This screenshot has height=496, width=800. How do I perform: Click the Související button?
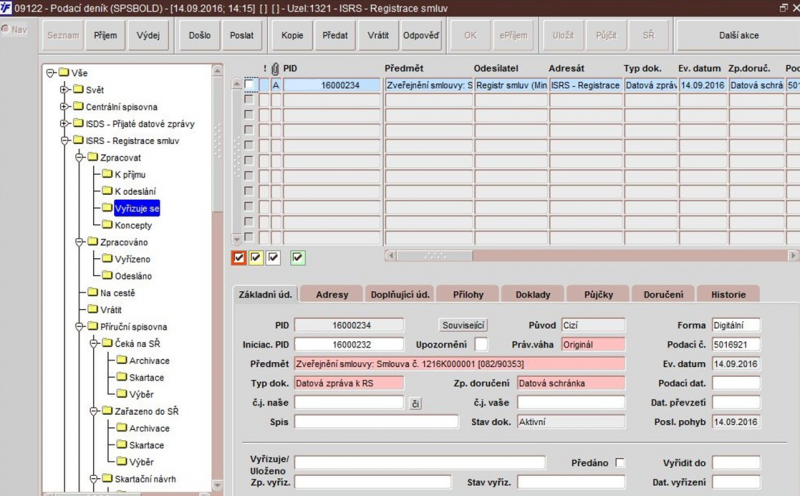463,325
